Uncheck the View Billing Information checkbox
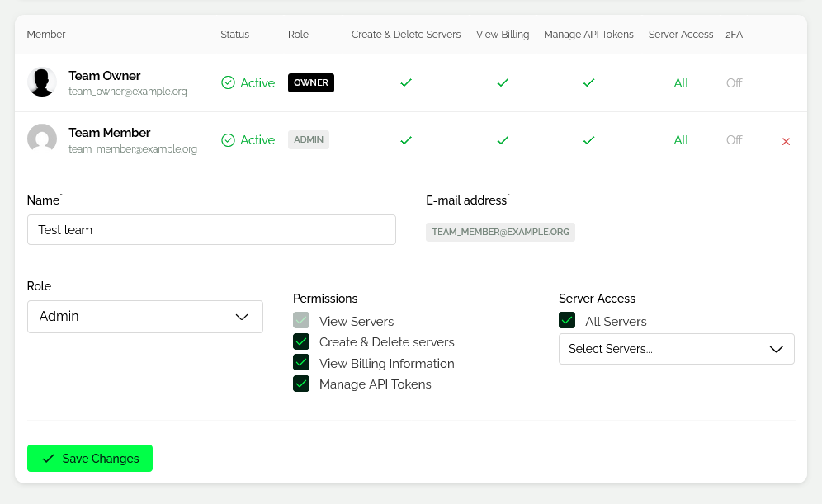The width and height of the screenshot is (822, 504). [x=301, y=363]
